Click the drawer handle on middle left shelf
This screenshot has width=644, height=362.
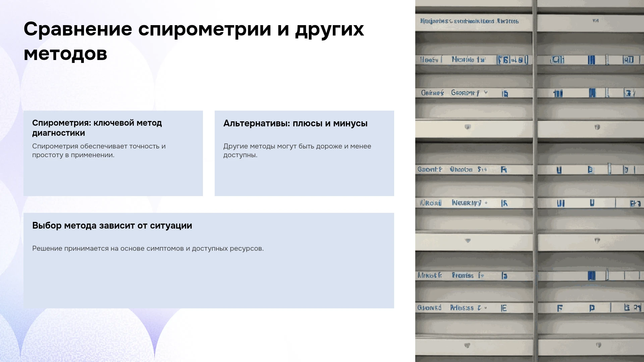[468, 241]
